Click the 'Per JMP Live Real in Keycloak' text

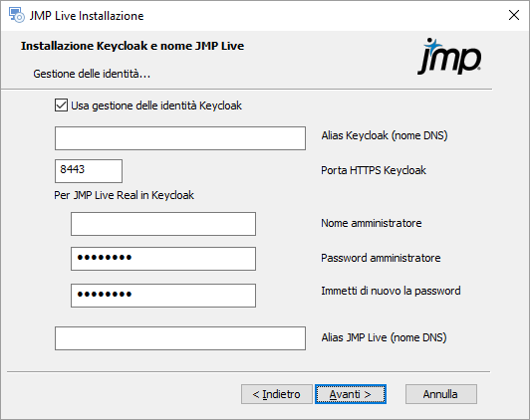pos(125,195)
